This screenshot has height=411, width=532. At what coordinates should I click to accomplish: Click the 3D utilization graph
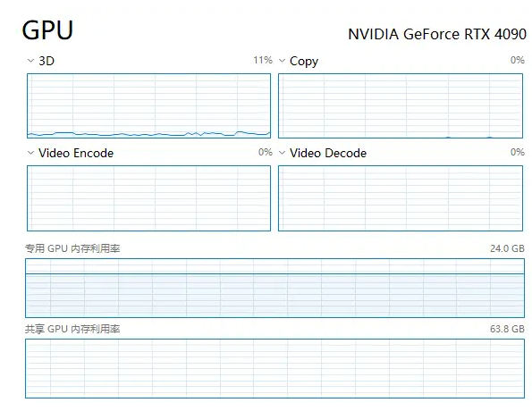[x=149, y=105]
